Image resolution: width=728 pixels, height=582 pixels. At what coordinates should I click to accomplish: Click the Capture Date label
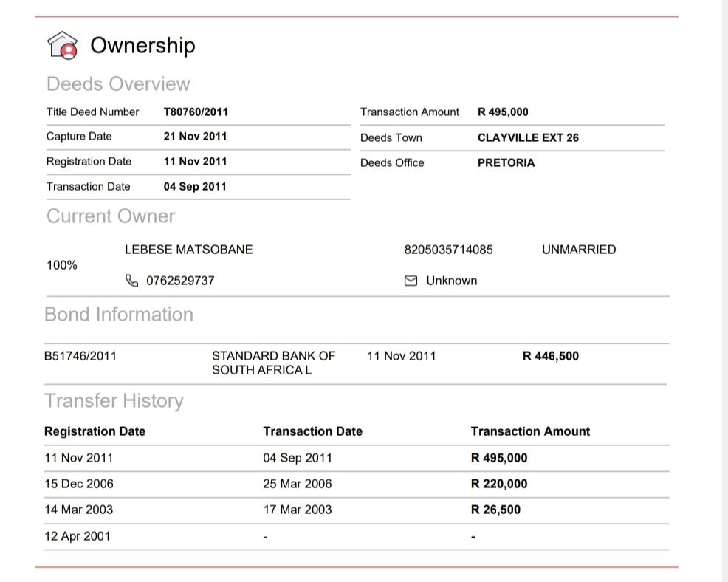[x=79, y=137]
